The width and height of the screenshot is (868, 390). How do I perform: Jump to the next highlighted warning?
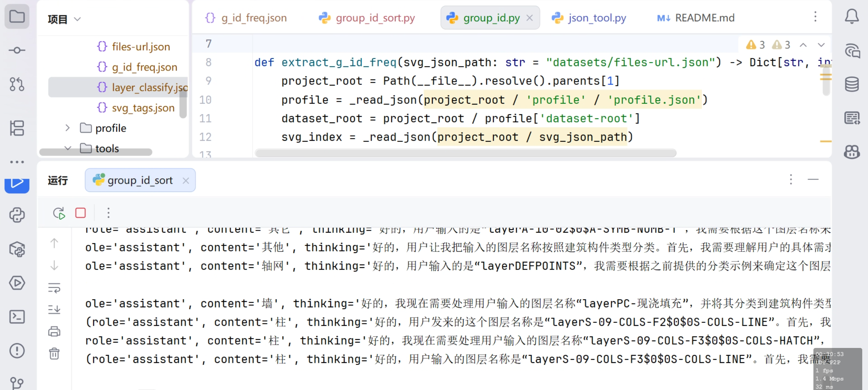coord(821,45)
